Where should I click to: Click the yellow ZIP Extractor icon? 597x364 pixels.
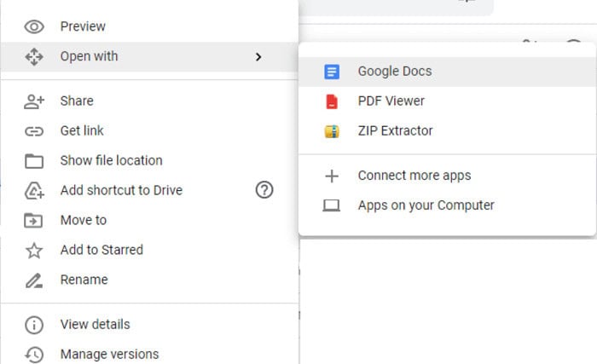point(332,131)
